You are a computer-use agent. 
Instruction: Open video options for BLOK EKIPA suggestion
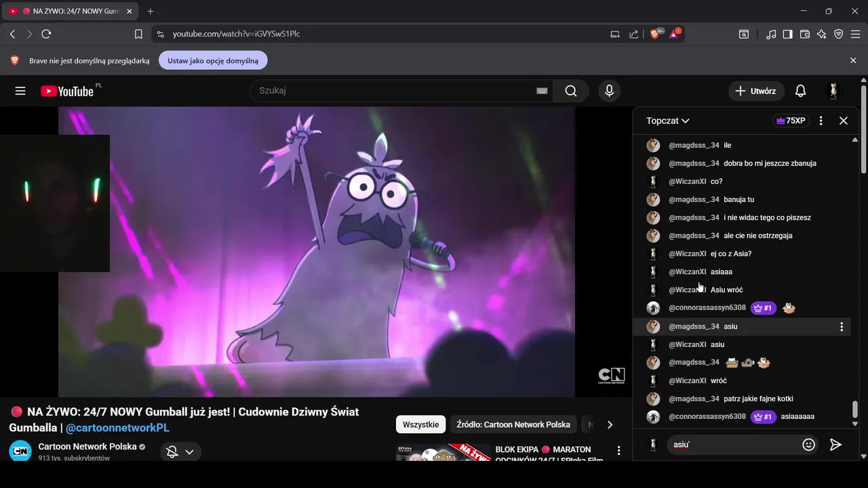[618, 450]
